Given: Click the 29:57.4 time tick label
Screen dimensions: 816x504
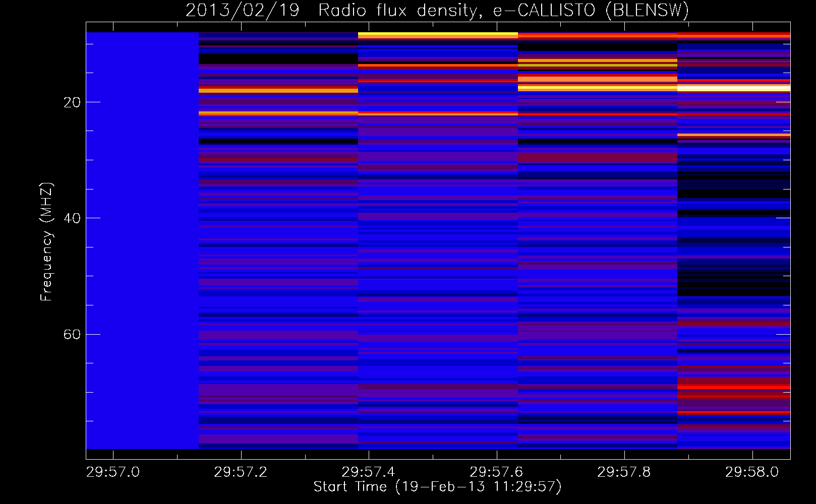Looking at the screenshot, I should 369,472.
